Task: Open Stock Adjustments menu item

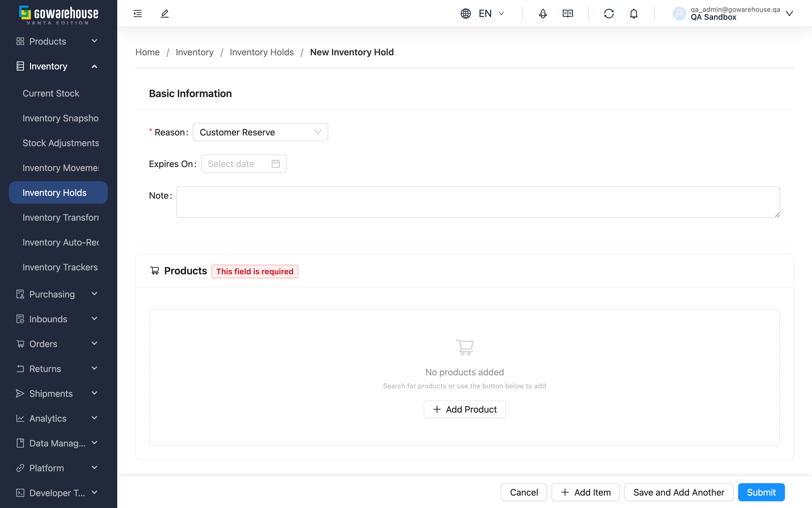Action: coord(58,143)
